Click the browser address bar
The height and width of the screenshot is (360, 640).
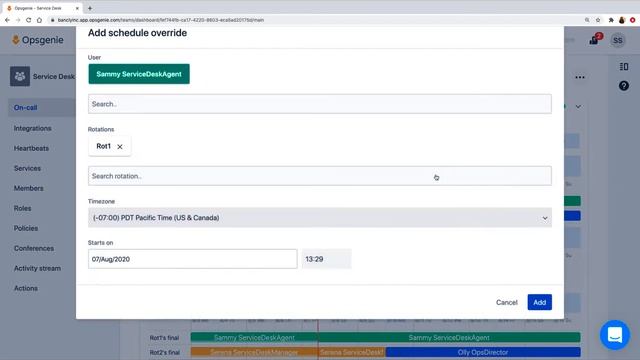point(314,20)
